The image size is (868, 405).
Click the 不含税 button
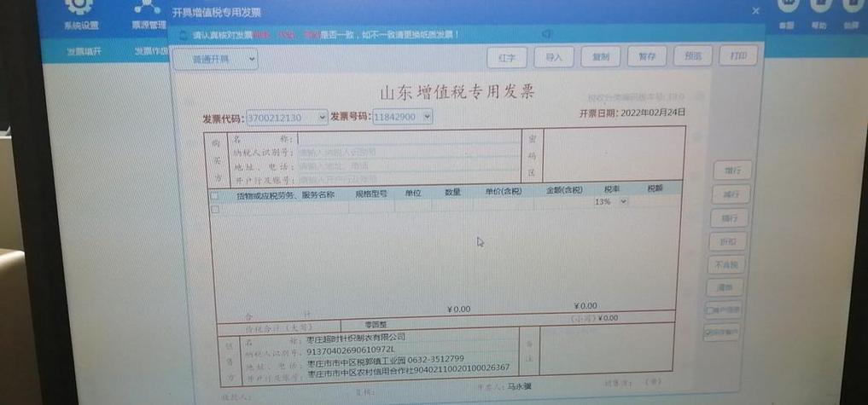point(726,265)
